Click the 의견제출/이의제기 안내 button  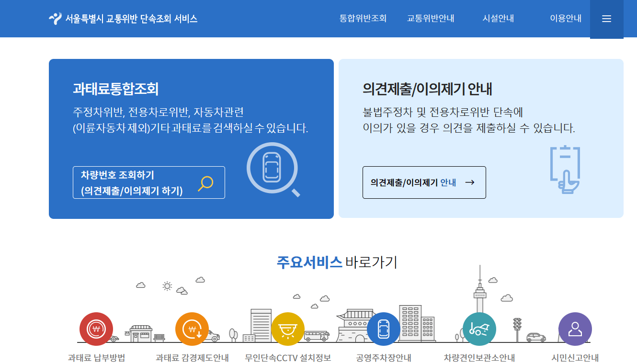coord(424,182)
